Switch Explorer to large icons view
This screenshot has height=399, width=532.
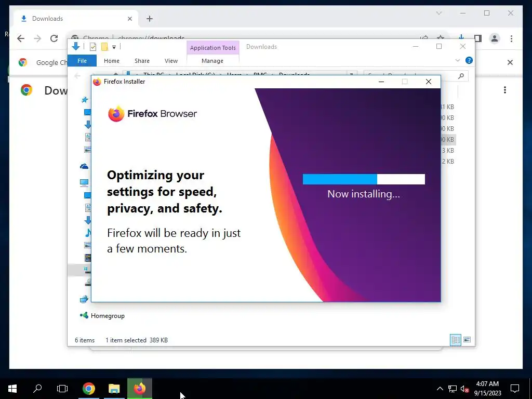pos(467,340)
